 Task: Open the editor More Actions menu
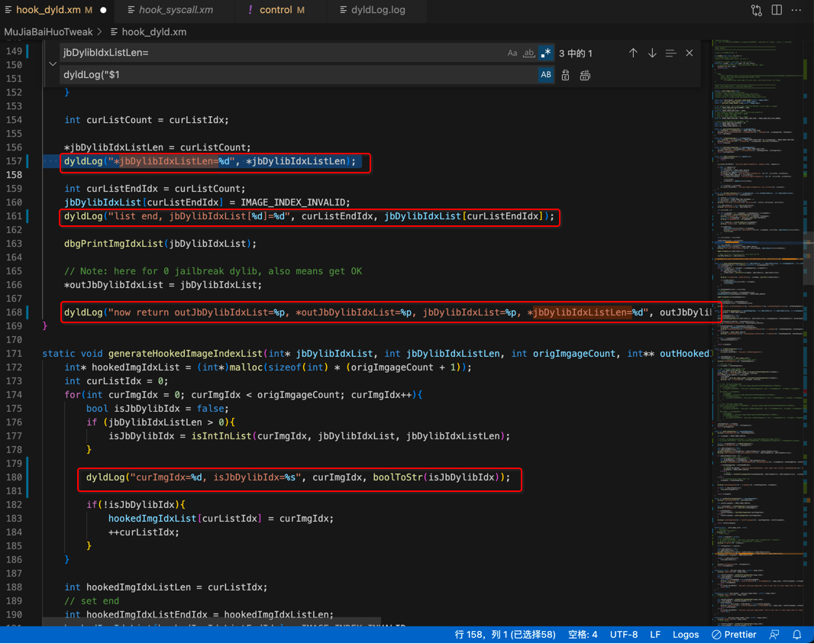tap(796, 10)
